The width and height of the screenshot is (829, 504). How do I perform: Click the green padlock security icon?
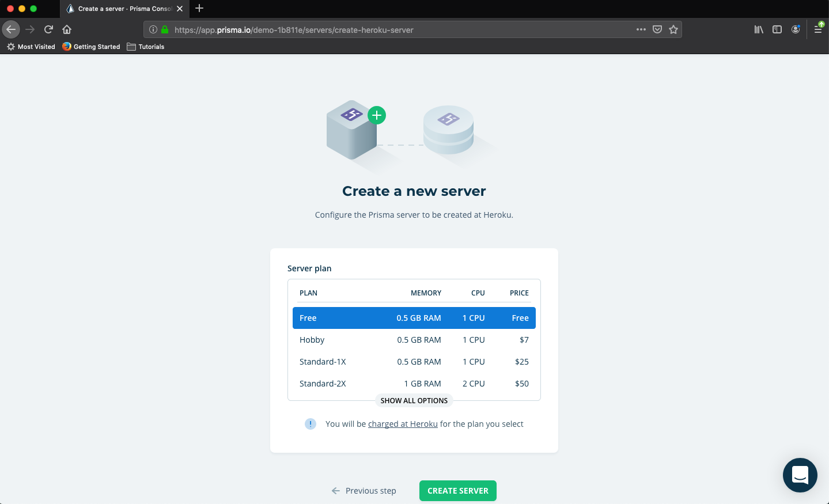(x=165, y=29)
